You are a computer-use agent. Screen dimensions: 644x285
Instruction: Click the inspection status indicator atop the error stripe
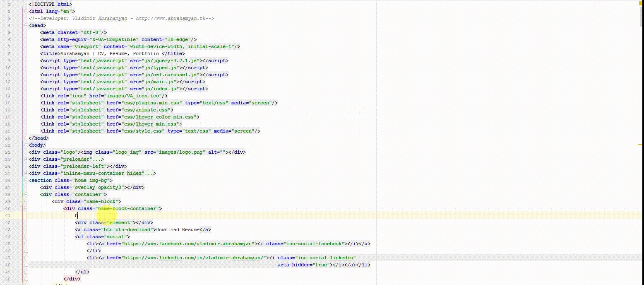click(x=640, y=3)
